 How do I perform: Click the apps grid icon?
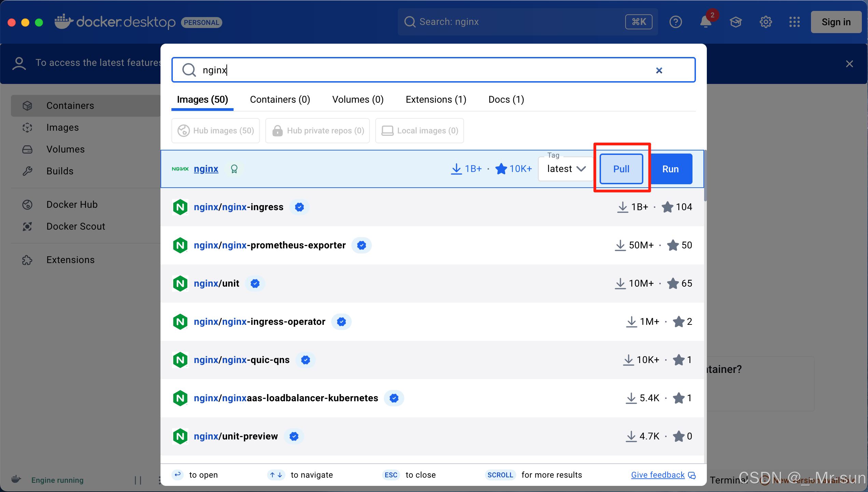(794, 22)
